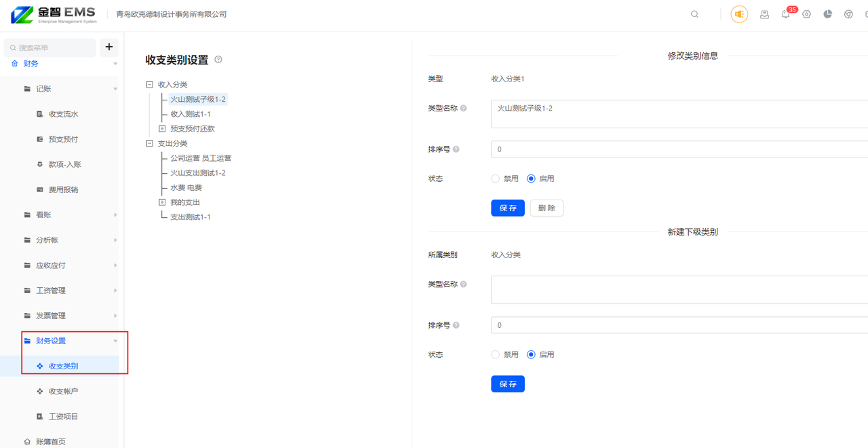
Task: Click empty 类型名称 field in 新建下级类别
Action: click(679, 290)
